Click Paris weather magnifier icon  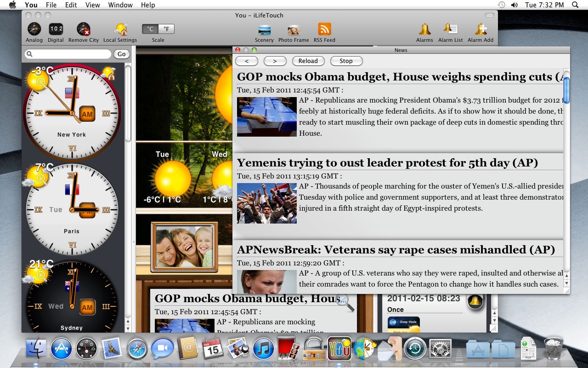[41, 178]
